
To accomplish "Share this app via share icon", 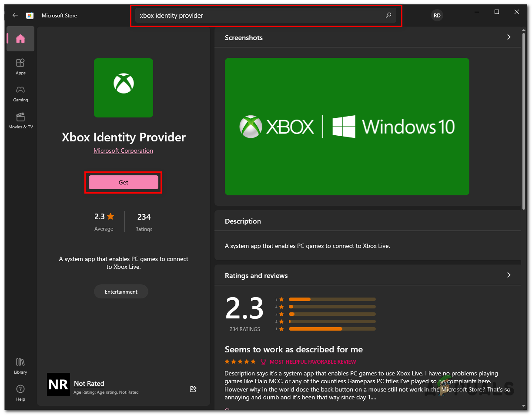I will click(x=193, y=389).
